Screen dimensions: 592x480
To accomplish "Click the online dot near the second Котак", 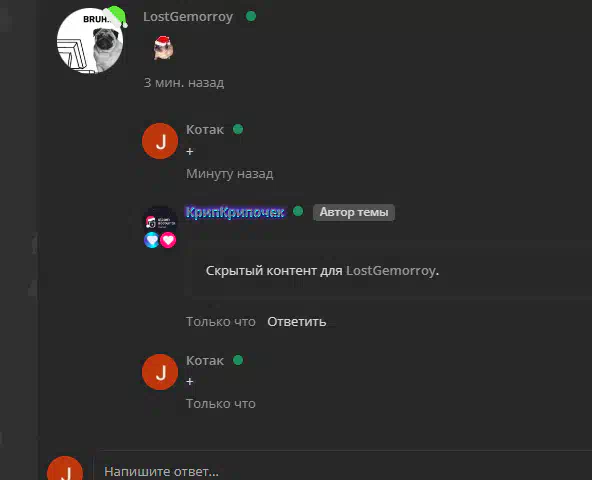I will (238, 360).
